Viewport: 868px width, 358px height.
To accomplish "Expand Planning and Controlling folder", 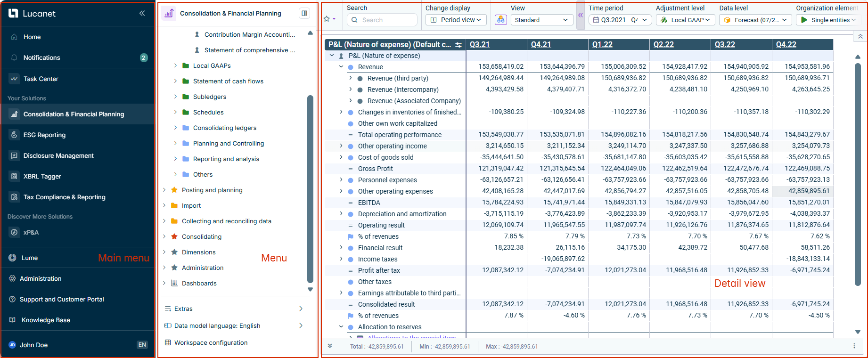I will 175,143.
